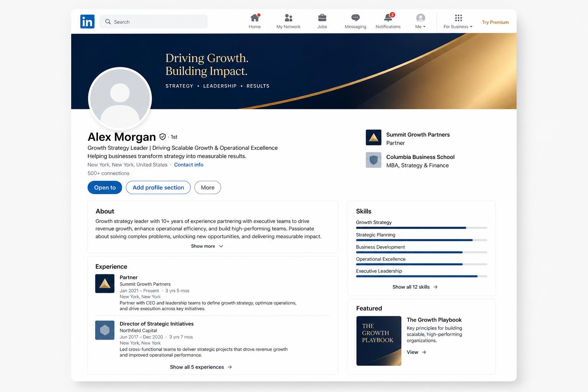Click the Jan 2021 – Present date text
Screen dimensions: 588x392
[139, 291]
